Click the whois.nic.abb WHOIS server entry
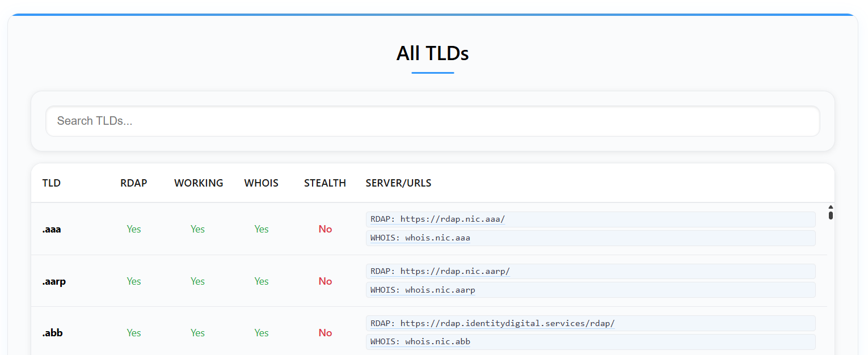Image resolution: width=868 pixels, height=355 pixels. click(437, 342)
